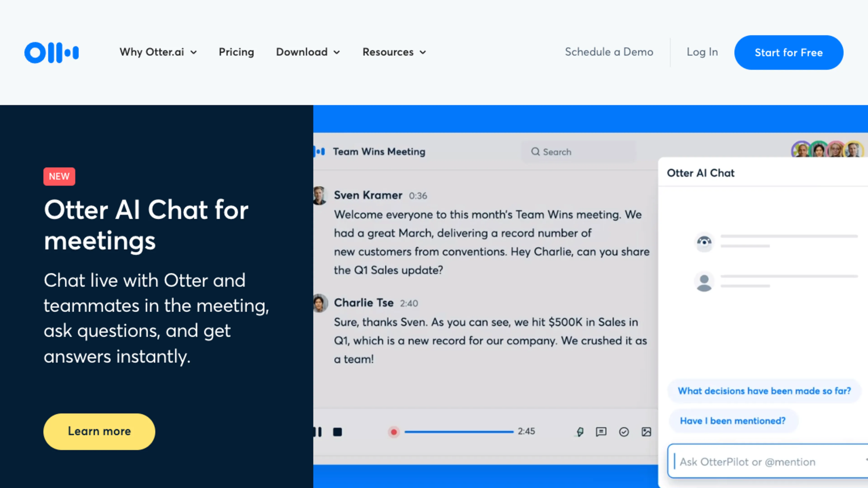868x488 pixels.
Task: Jump to the 2:40 timestamp
Action: (409, 303)
